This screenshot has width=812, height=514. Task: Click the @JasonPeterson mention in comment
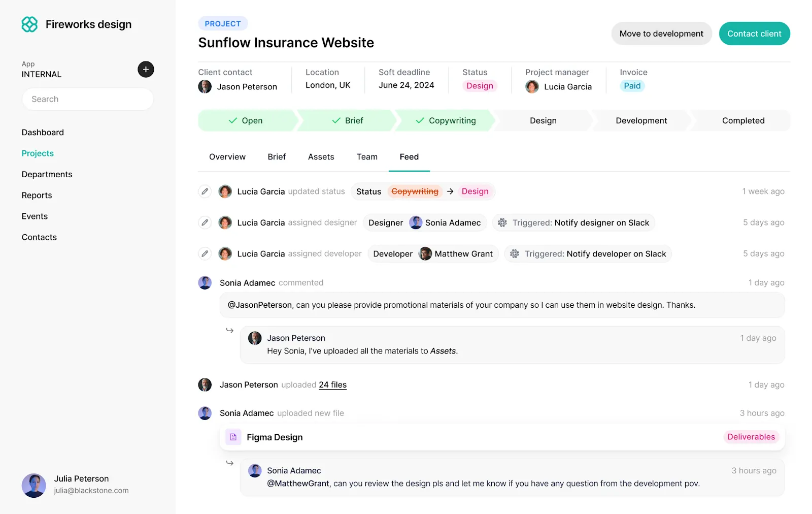(260, 305)
